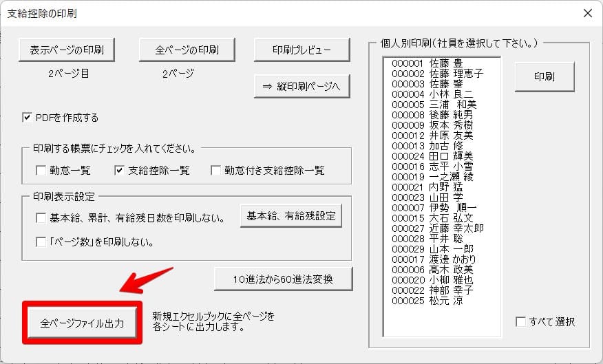Toggle the すべて選択 checkbox
The height and width of the screenshot is (364, 603).
click(x=521, y=321)
